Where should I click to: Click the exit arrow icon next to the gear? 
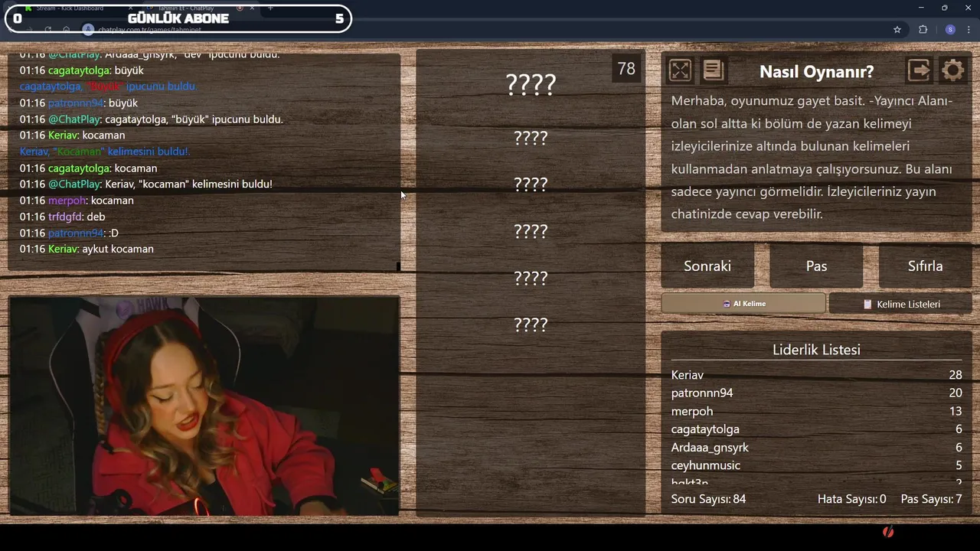919,70
